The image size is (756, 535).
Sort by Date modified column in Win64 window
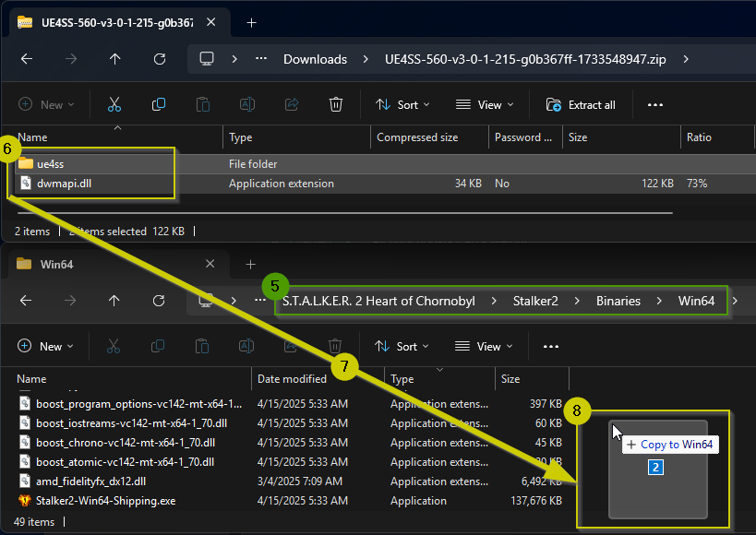click(318, 379)
